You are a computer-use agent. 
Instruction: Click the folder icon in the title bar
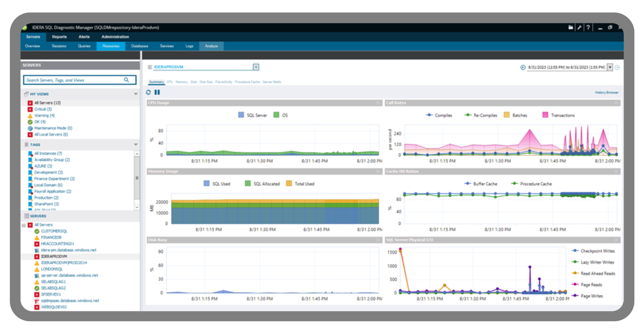tap(570, 27)
